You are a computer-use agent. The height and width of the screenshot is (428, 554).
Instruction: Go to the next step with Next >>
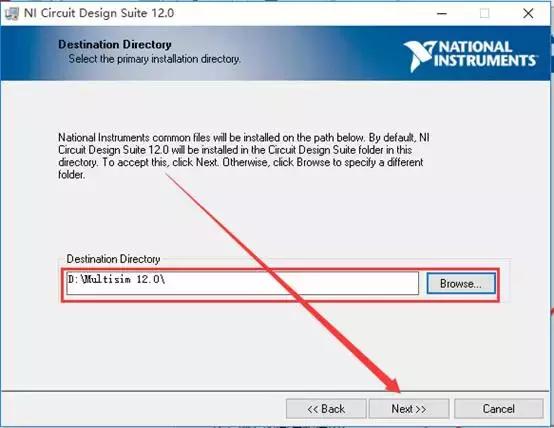[409, 409]
